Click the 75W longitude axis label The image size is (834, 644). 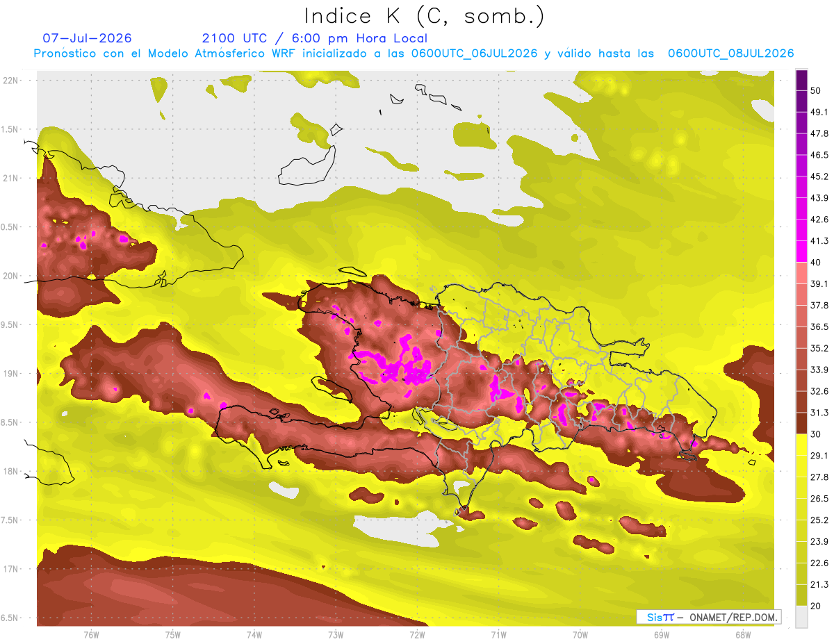(x=173, y=634)
